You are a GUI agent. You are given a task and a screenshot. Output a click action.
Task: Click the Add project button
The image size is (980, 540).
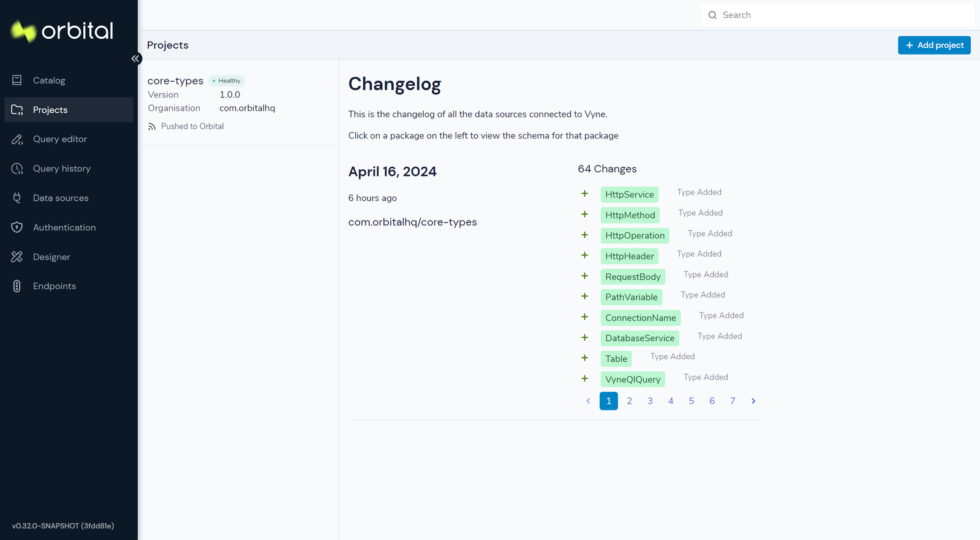(x=934, y=45)
